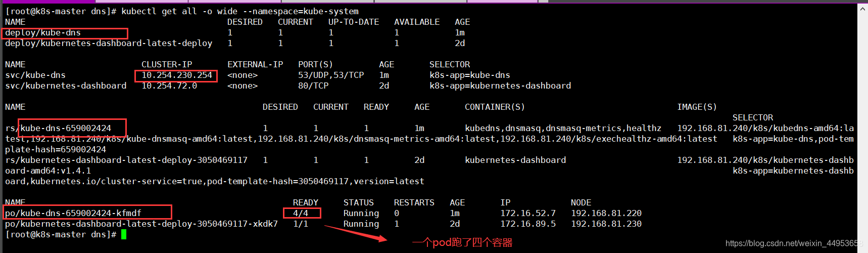Click the 'svc/kubernetes-dashboard' service name
This screenshot has width=868, height=253.
coord(66,86)
